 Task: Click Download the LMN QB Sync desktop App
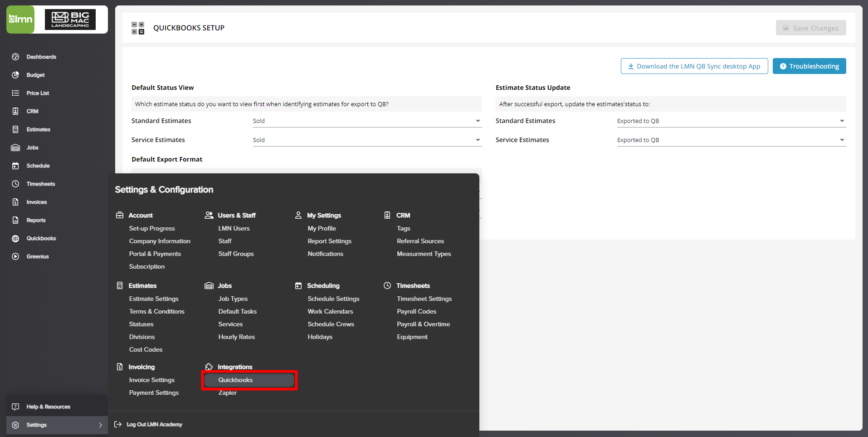694,66
